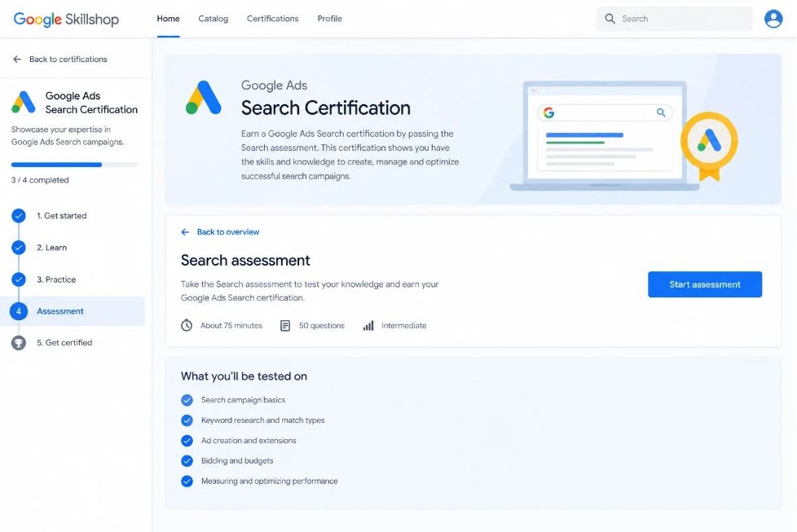Click check icon for Measuring and optimizing performance
The height and width of the screenshot is (532, 797).
(187, 481)
